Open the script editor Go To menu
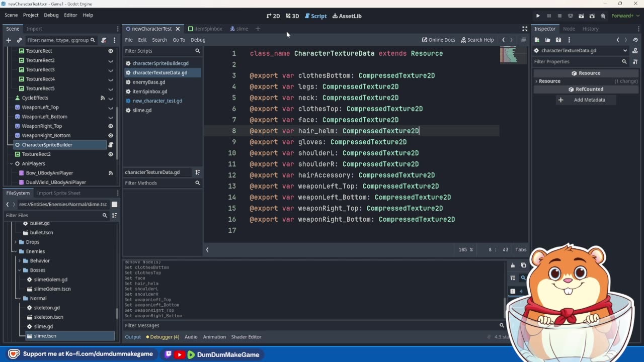 click(179, 40)
